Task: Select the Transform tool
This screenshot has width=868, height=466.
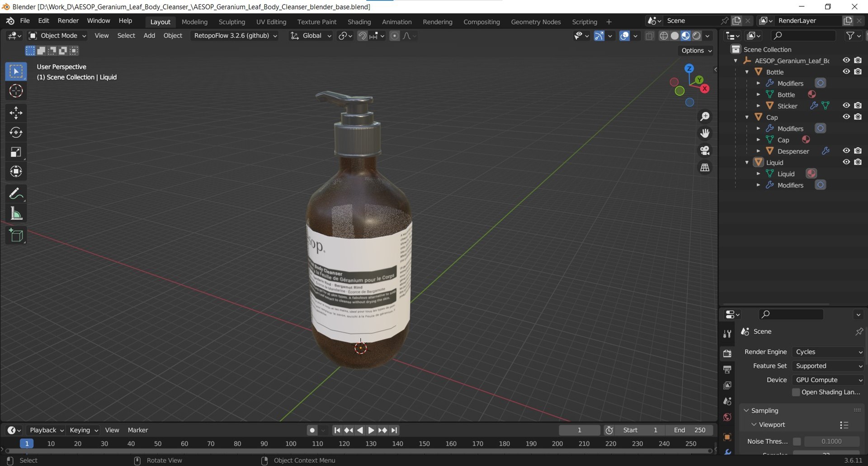Action: coord(16,171)
